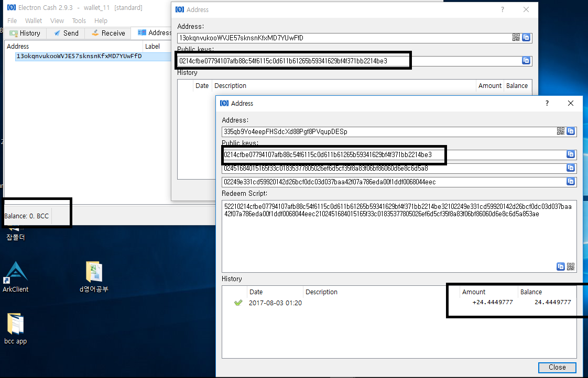This screenshot has height=378, width=588.
Task: Open the Wallet menu
Action: click(x=34, y=20)
